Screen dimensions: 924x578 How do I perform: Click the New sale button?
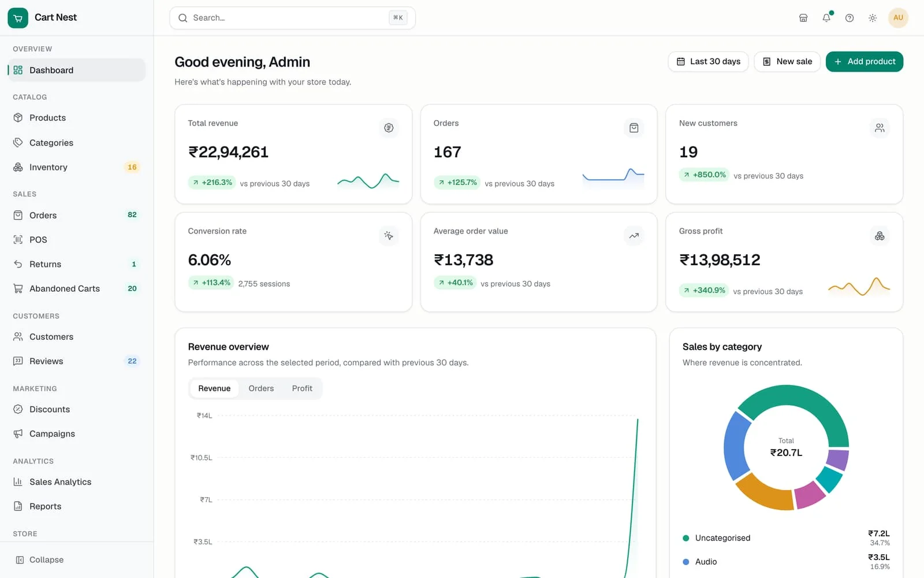tap(787, 62)
